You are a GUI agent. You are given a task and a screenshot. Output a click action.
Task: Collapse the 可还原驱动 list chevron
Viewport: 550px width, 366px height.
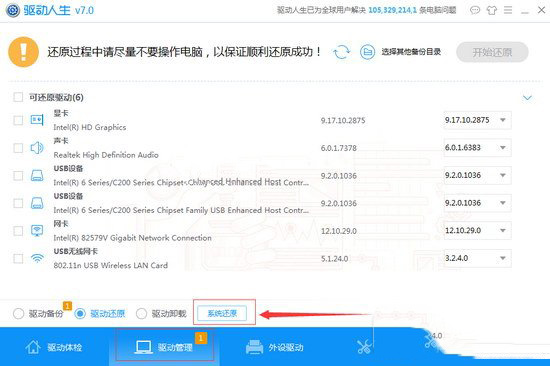point(527,98)
